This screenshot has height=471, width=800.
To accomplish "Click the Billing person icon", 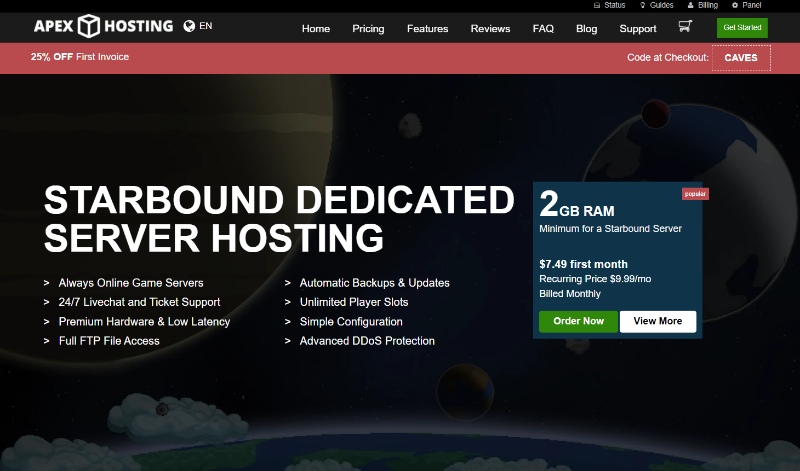I will [690, 5].
